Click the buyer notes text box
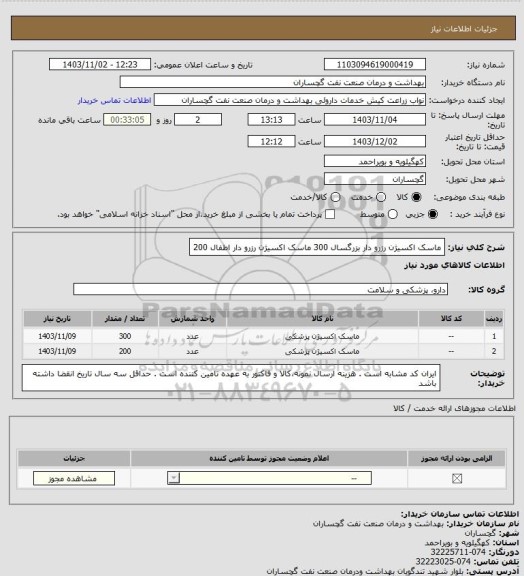This screenshot has width=524, height=576. pyautogui.click(x=231, y=378)
